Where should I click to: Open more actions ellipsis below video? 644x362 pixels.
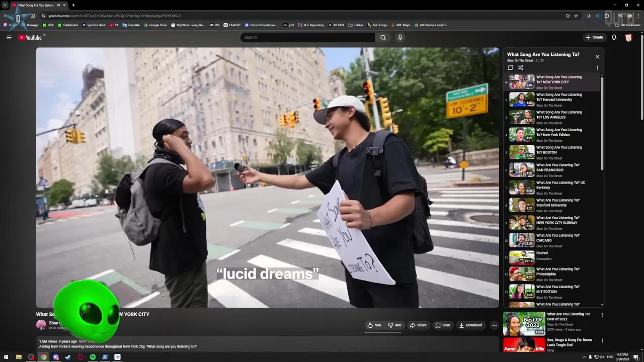tap(494, 325)
